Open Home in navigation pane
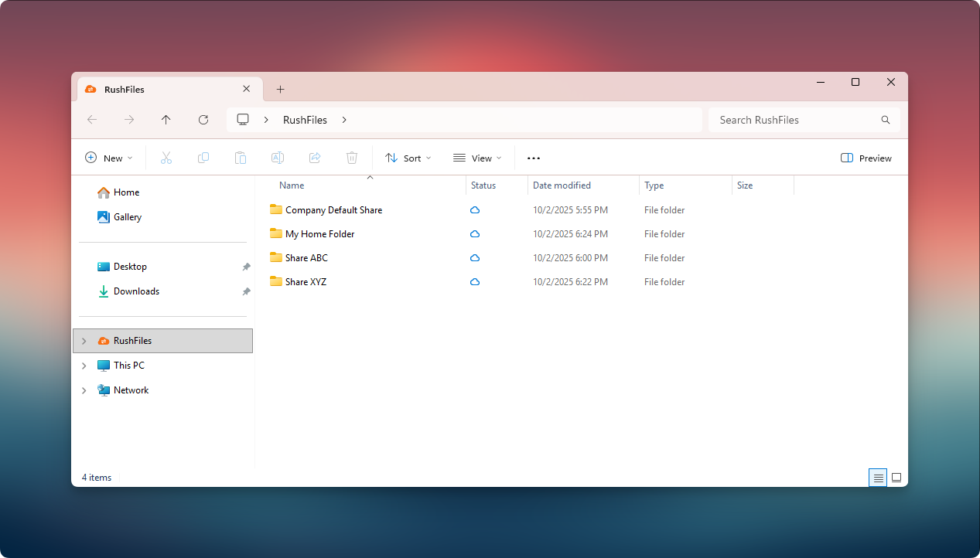The height and width of the screenshot is (558, 980). (x=126, y=192)
